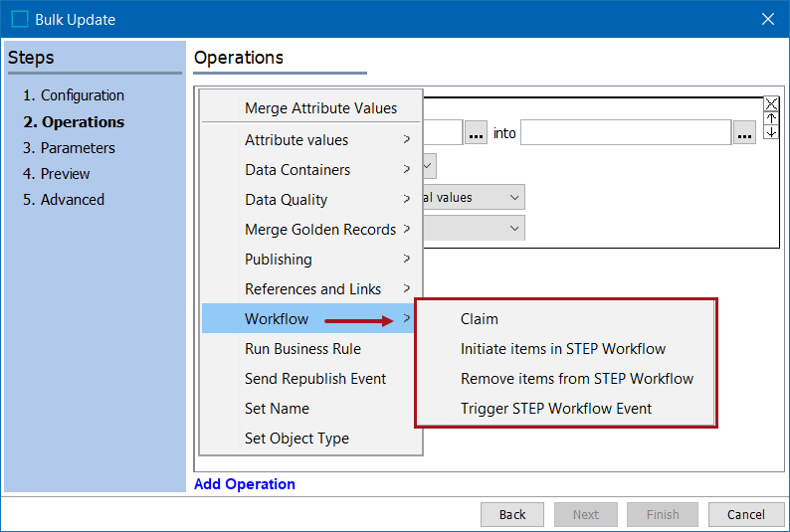Click the ellipsis button after the 'into' field
The image size is (790, 532).
[x=744, y=132]
